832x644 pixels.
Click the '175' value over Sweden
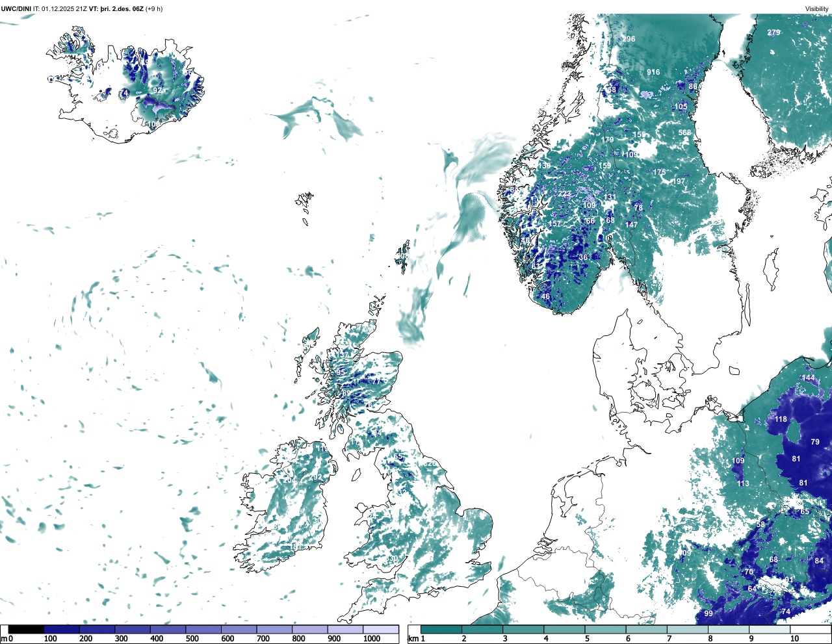click(659, 172)
